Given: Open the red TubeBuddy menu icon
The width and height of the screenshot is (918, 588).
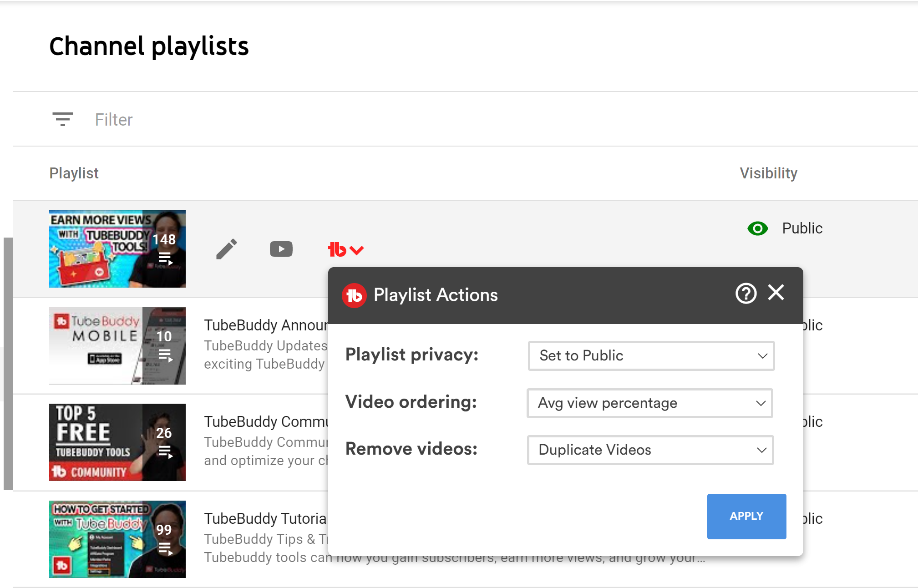Looking at the screenshot, I should click(x=345, y=249).
